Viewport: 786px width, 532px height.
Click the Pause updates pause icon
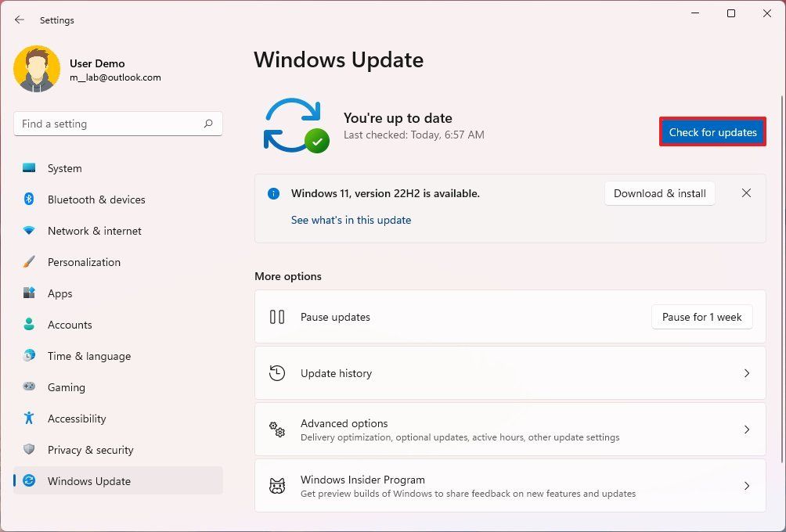[x=276, y=317]
